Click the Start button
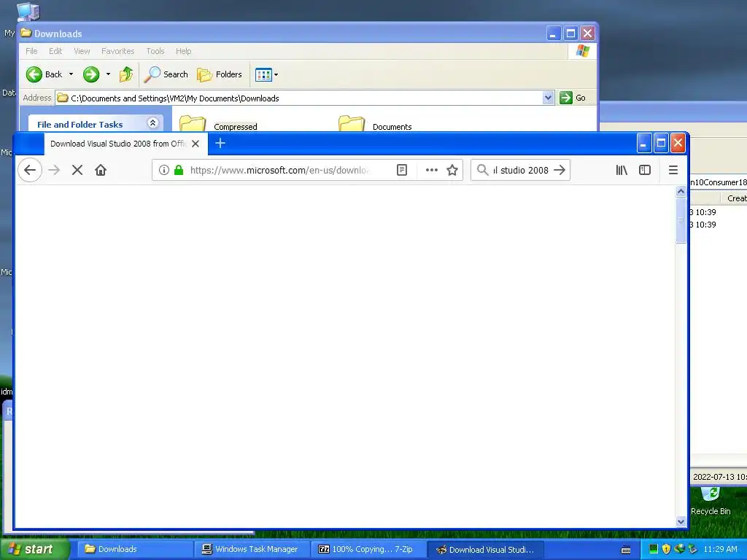Viewport: 747px width, 560px height. point(35,549)
